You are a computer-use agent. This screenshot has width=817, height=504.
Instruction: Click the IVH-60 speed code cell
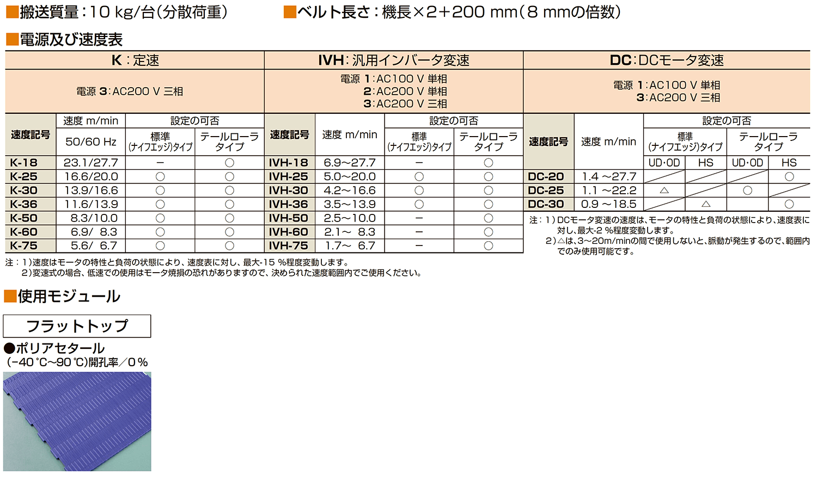[x=290, y=232]
